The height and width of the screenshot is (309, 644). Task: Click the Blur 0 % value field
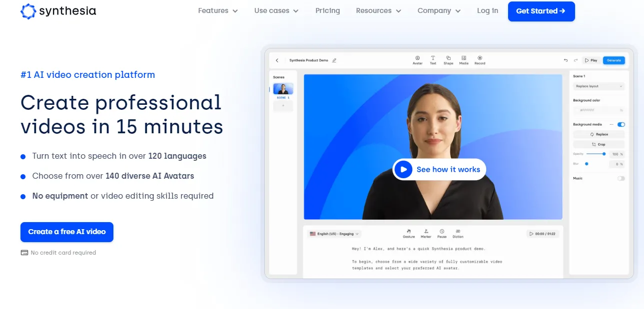point(617,164)
